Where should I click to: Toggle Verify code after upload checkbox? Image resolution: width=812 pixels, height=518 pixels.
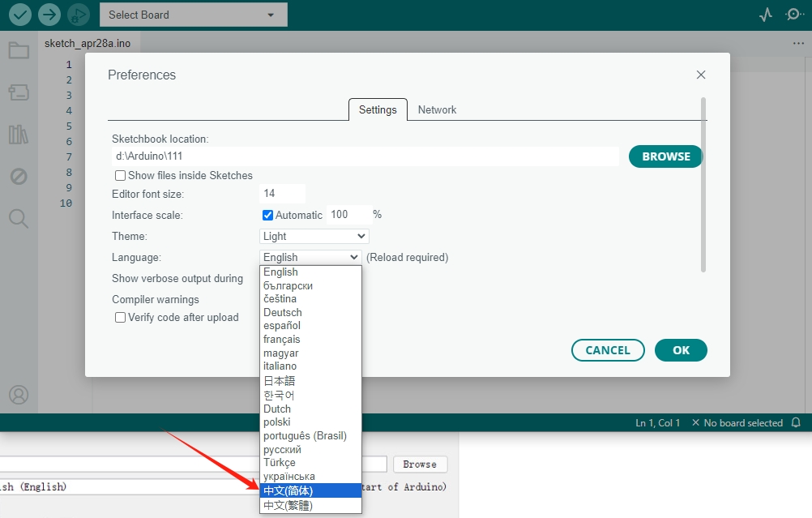tap(120, 318)
